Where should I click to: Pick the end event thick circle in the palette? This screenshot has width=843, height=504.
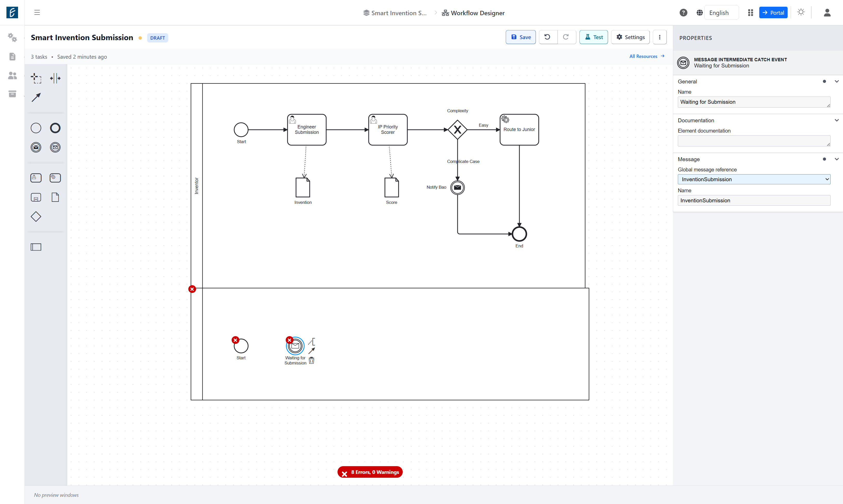click(x=55, y=128)
